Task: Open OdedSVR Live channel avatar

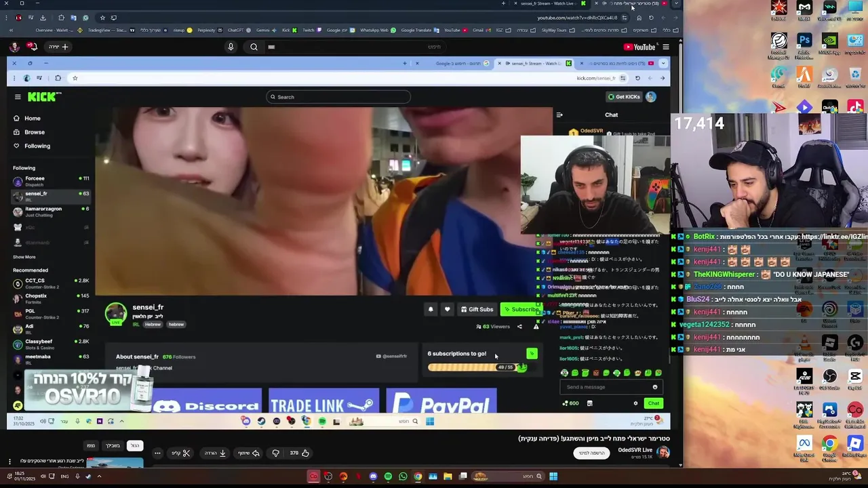Action: tap(663, 453)
